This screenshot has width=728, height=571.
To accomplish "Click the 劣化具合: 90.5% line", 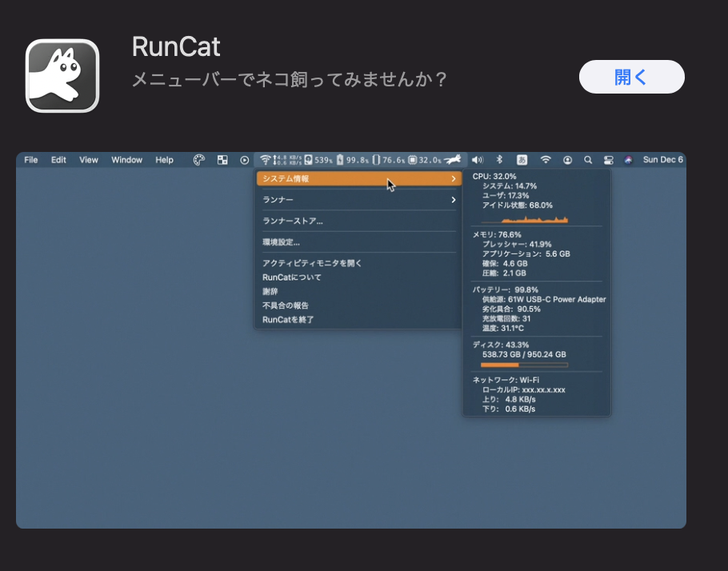I will tap(511, 309).
